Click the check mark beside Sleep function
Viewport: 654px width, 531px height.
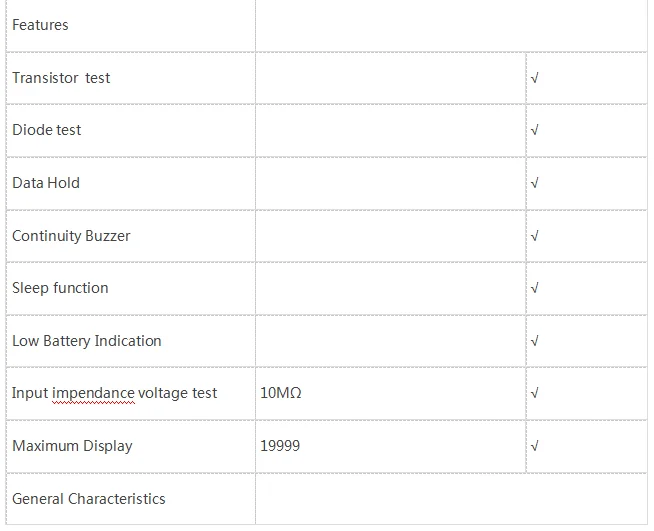pyautogui.click(x=536, y=288)
